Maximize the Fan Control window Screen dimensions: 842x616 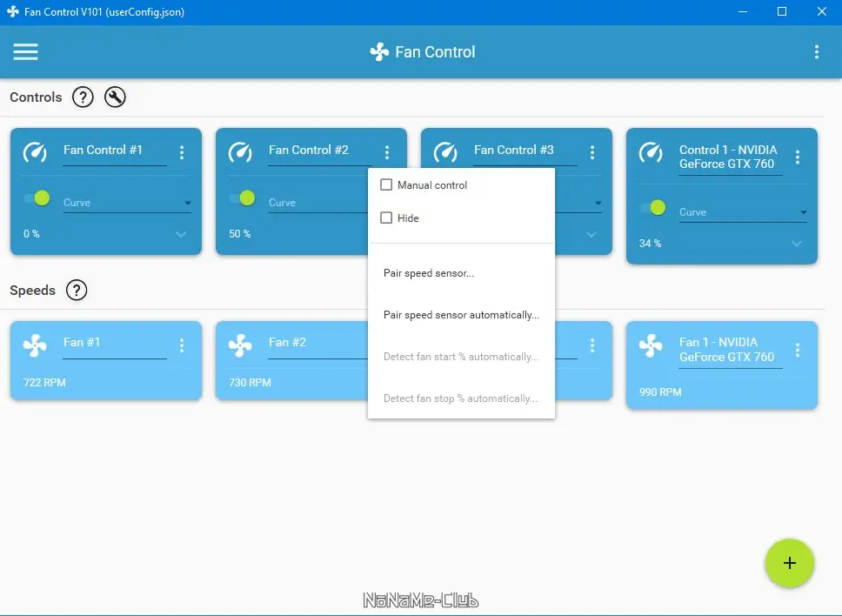click(x=782, y=11)
